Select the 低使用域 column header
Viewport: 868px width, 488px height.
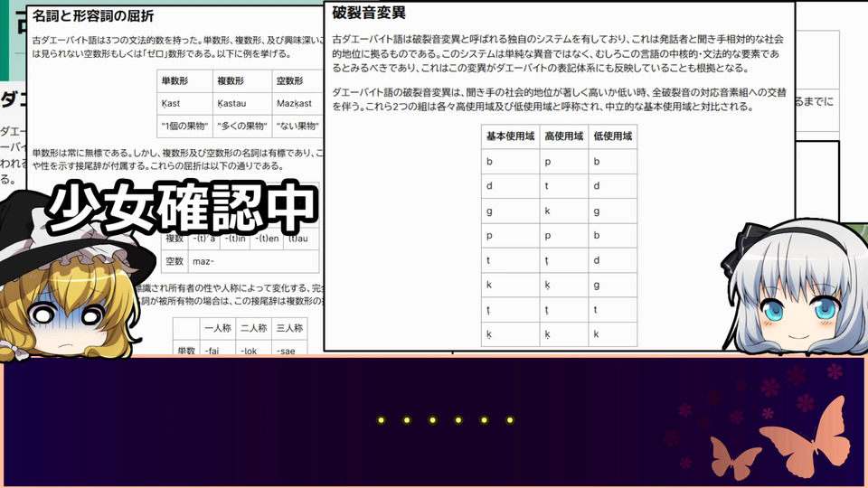(x=612, y=136)
